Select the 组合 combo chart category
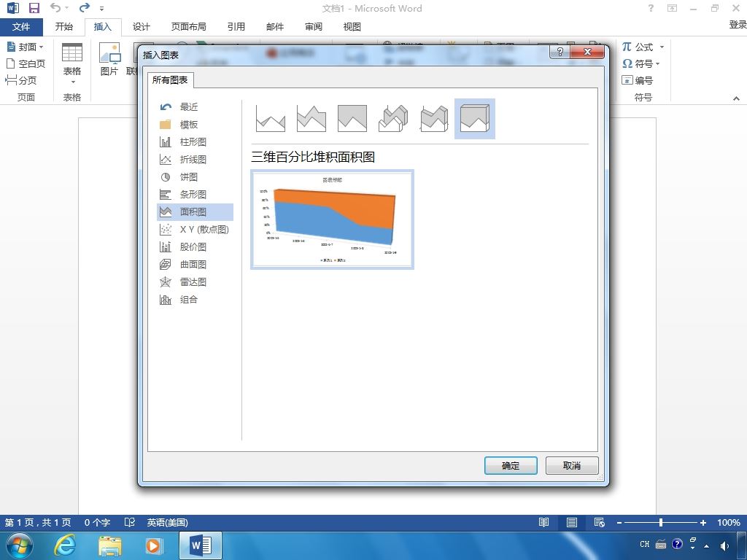The height and width of the screenshot is (560, 747). tap(195, 300)
